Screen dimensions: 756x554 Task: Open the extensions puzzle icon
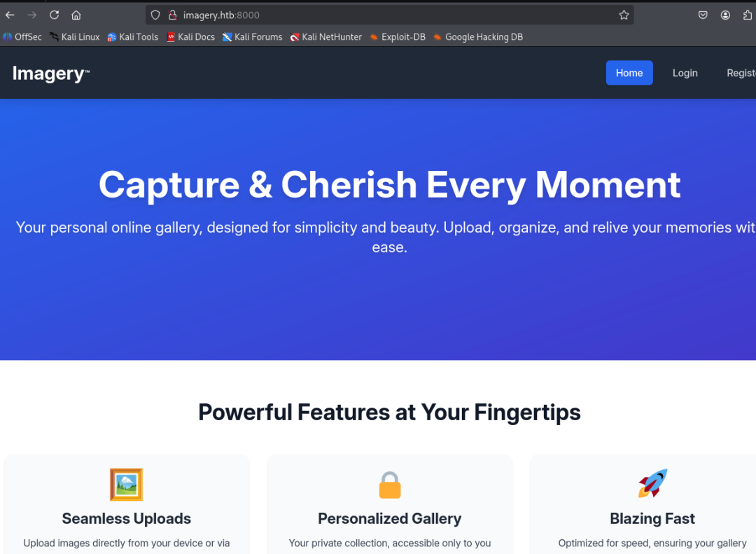(748, 15)
